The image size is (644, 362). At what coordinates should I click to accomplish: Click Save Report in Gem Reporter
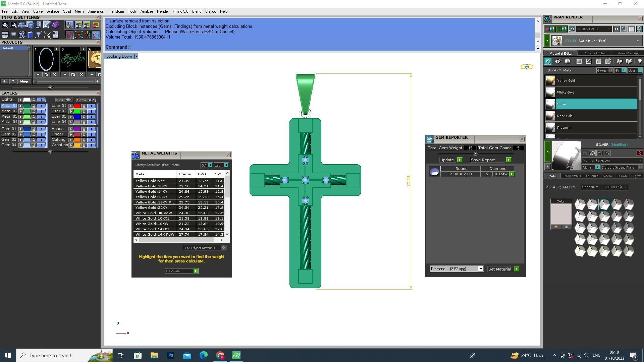[x=491, y=160]
